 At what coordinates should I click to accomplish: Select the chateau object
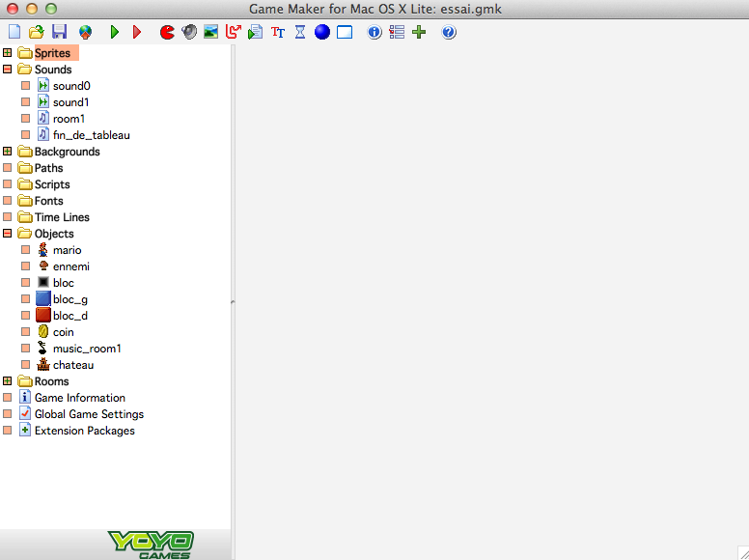click(x=73, y=365)
